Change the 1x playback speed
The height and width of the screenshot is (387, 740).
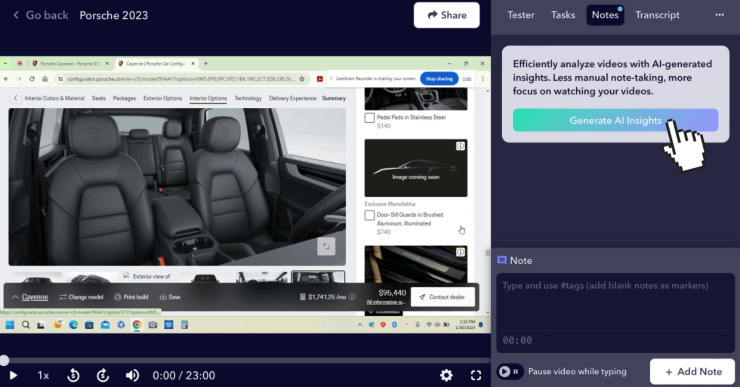pyautogui.click(x=43, y=376)
